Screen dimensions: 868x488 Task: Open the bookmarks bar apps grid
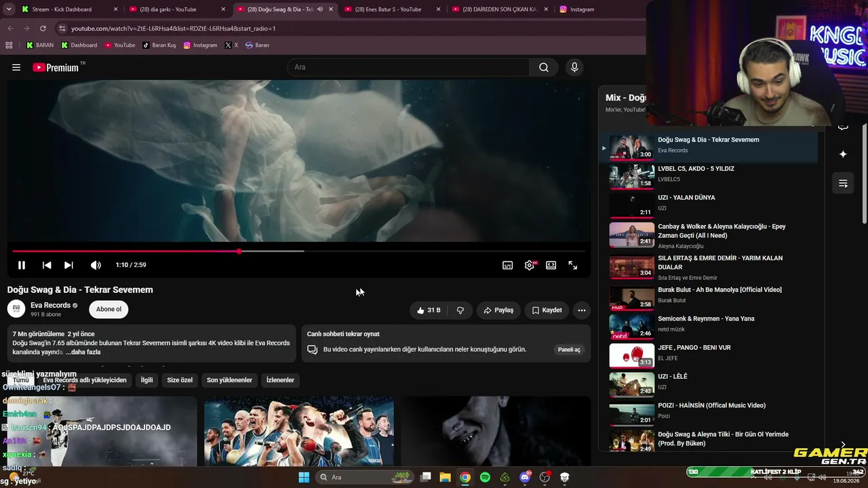9,45
